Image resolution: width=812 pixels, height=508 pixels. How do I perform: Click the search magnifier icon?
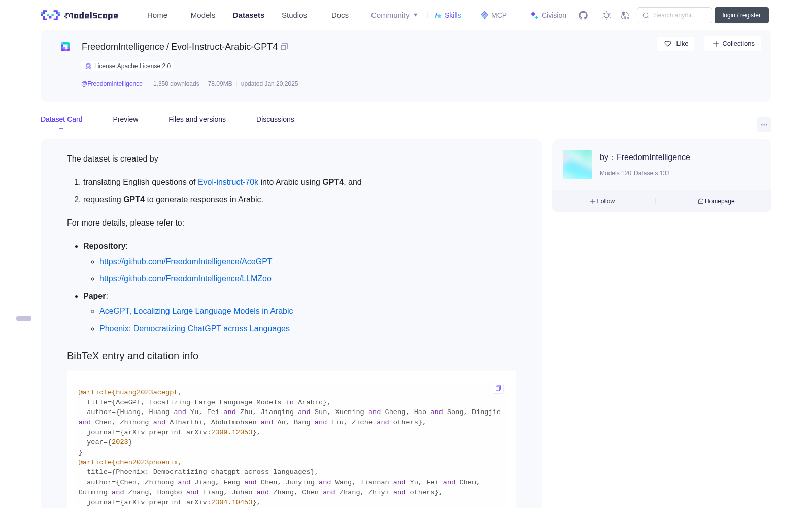click(646, 15)
